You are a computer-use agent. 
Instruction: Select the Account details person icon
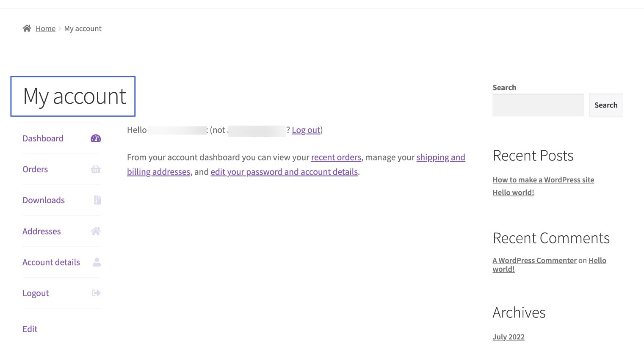click(x=97, y=262)
